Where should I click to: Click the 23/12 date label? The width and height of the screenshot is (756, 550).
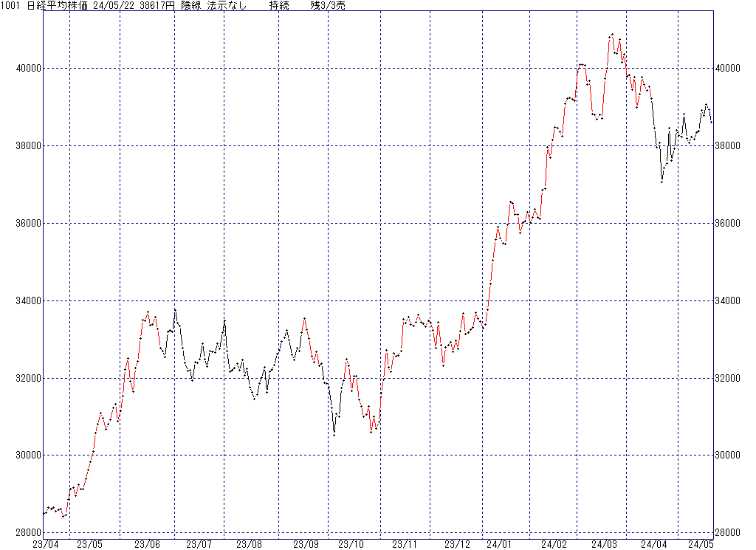pos(457,544)
